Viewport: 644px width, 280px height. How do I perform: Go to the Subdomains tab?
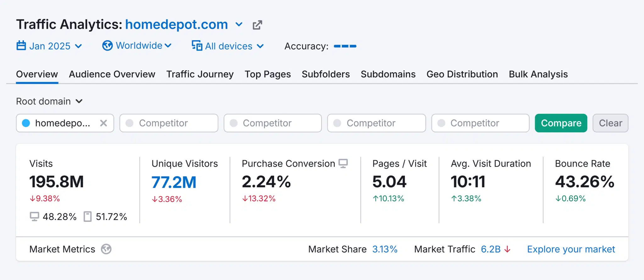pos(388,74)
